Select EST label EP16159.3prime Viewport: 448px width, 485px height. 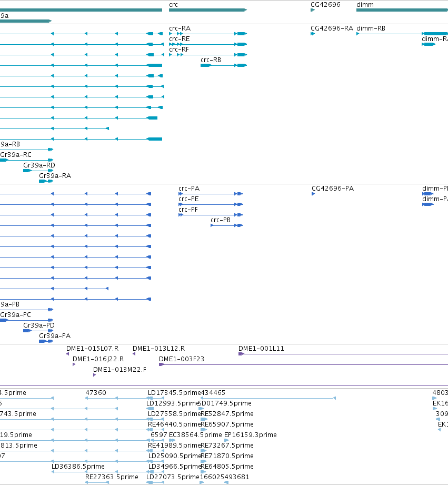coord(251,435)
